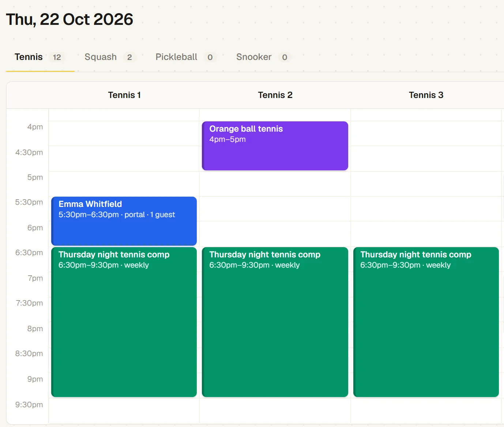Click the 5pm time axis label
504x427 pixels.
(35, 177)
